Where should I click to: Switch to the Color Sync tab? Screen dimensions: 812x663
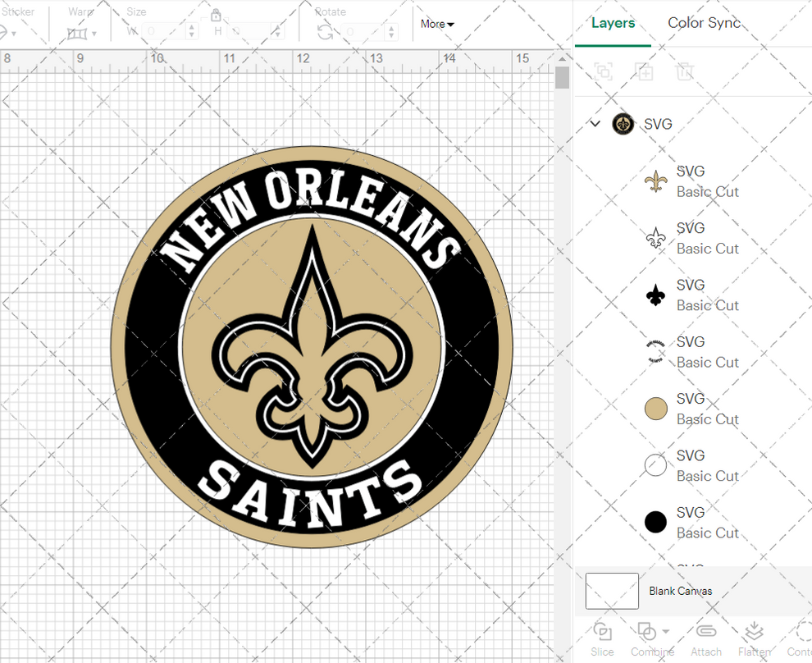point(704,23)
